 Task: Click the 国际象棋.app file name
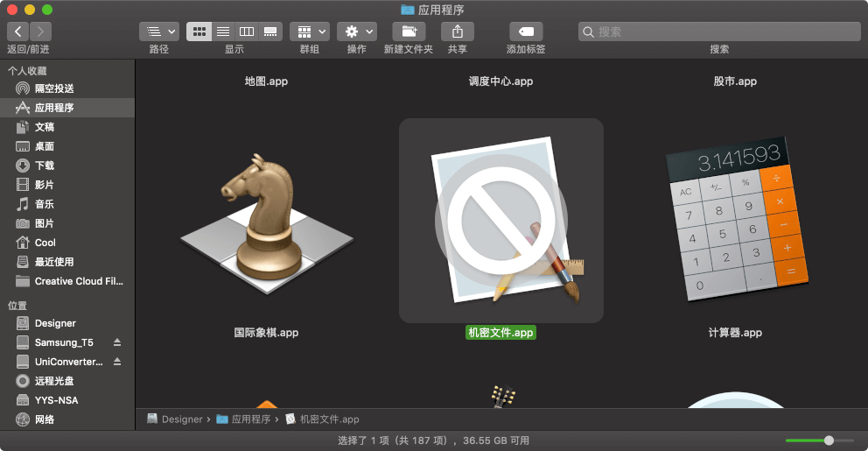pyautogui.click(x=266, y=333)
